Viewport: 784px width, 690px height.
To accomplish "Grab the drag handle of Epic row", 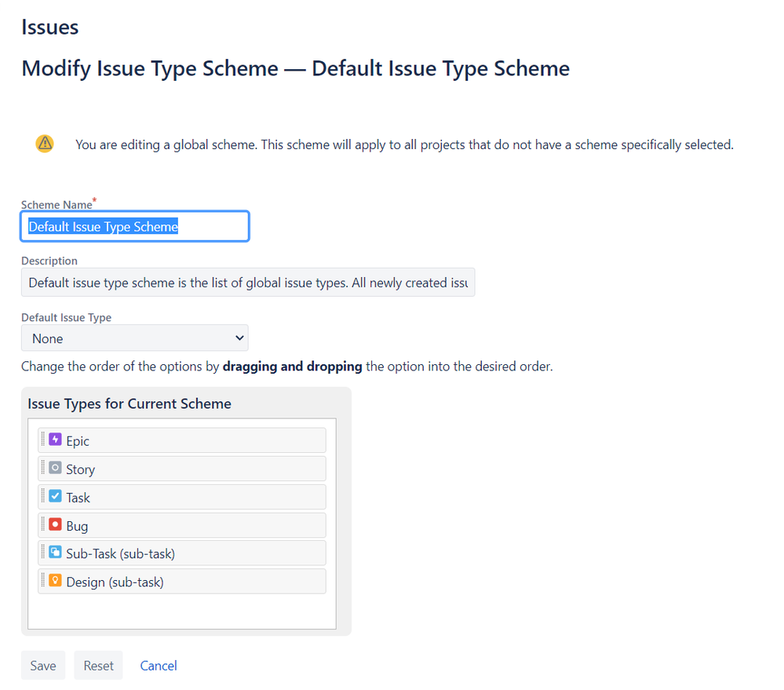I will 43,440.
